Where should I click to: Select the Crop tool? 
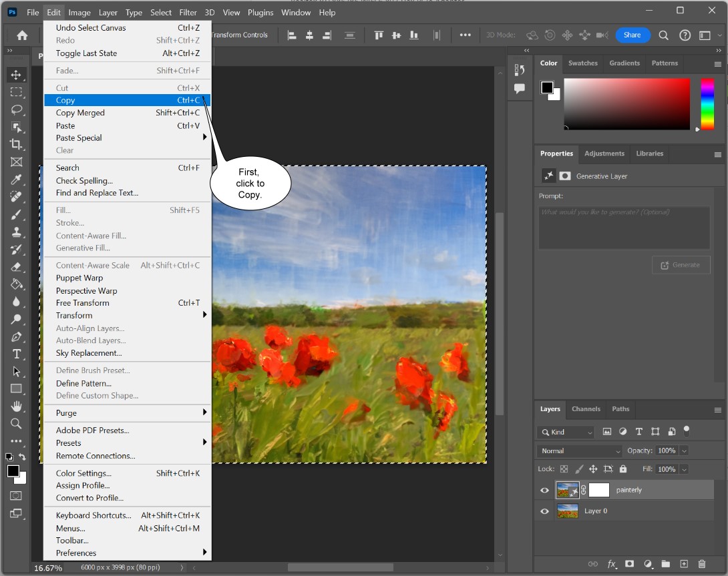(17, 144)
